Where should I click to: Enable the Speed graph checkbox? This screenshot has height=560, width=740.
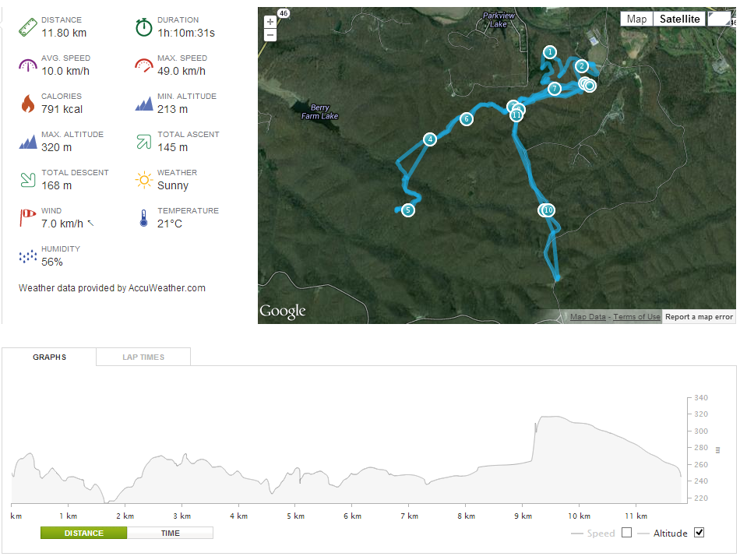coord(626,533)
